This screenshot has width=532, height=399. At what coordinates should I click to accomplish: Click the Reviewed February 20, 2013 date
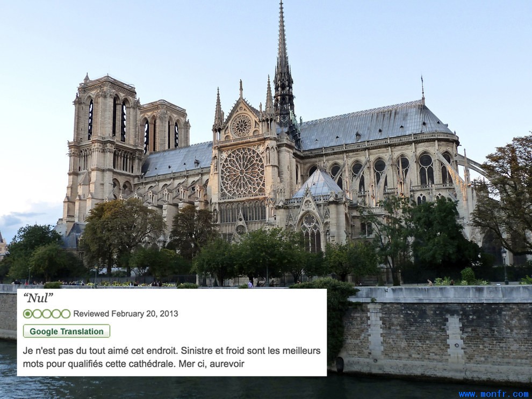click(x=126, y=314)
